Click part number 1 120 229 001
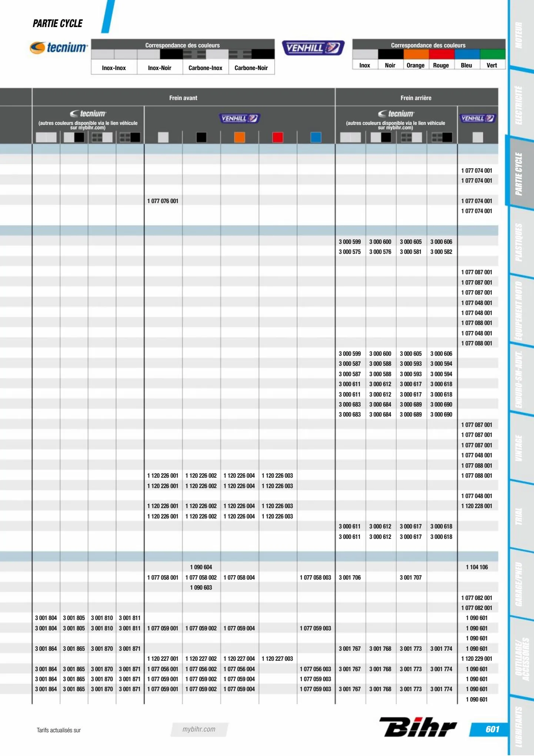The image size is (534, 756). (x=477, y=659)
